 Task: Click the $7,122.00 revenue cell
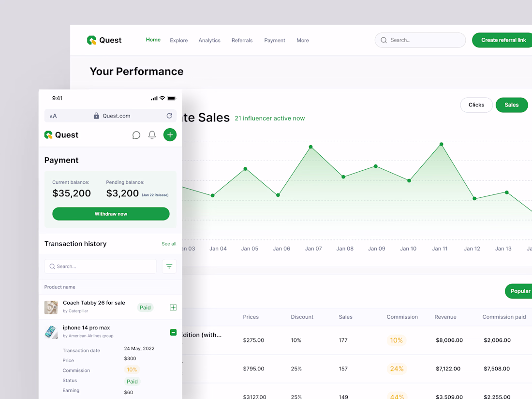(x=448, y=369)
